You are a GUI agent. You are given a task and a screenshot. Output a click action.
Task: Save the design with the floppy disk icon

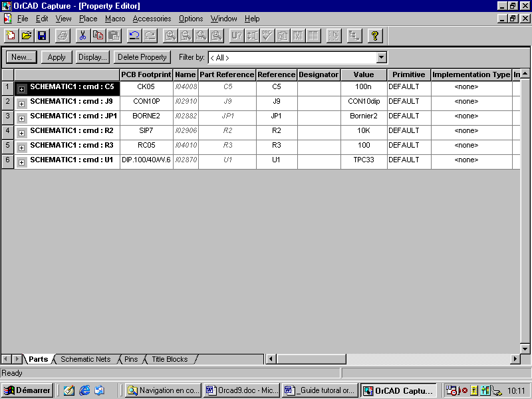coord(42,36)
